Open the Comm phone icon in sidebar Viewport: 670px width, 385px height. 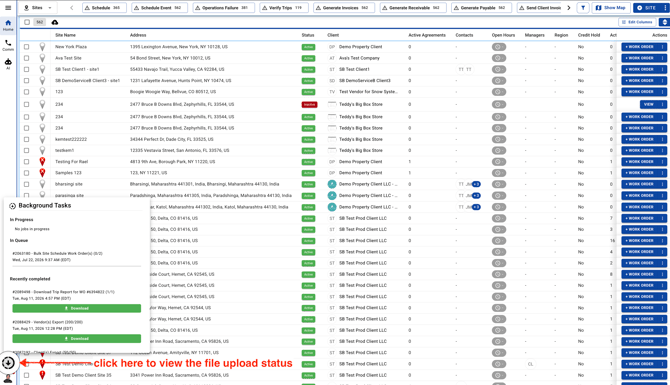pyautogui.click(x=8, y=45)
